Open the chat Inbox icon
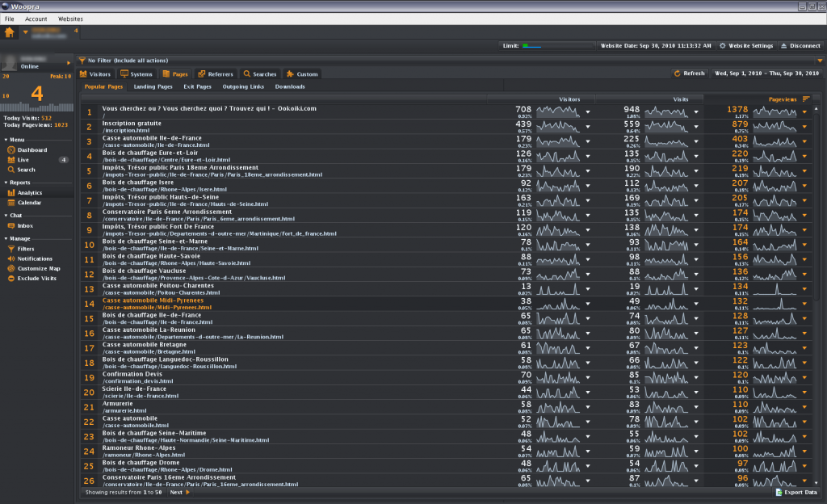 [x=11, y=225]
